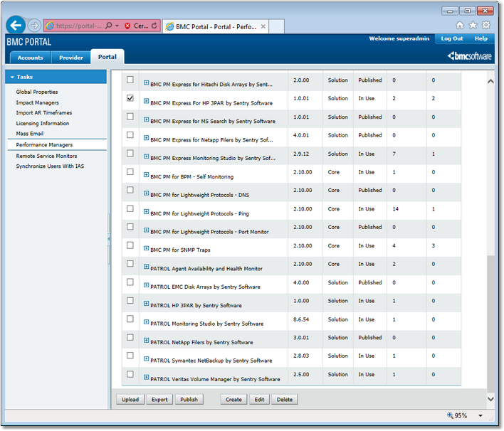Expand BMC PM Express for MS Search
This screenshot has height=431, width=504.
point(146,119)
